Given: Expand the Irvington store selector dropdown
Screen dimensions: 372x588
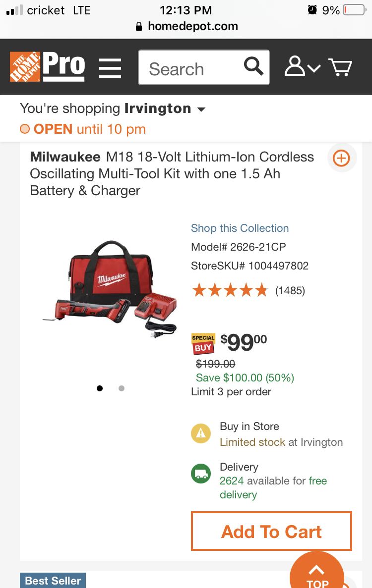Looking at the screenshot, I should 201,109.
